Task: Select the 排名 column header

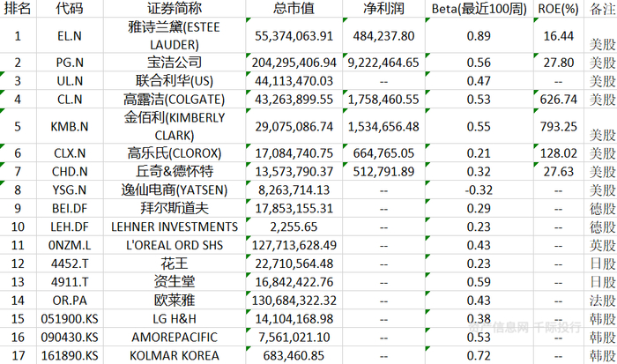Action: click(x=18, y=8)
